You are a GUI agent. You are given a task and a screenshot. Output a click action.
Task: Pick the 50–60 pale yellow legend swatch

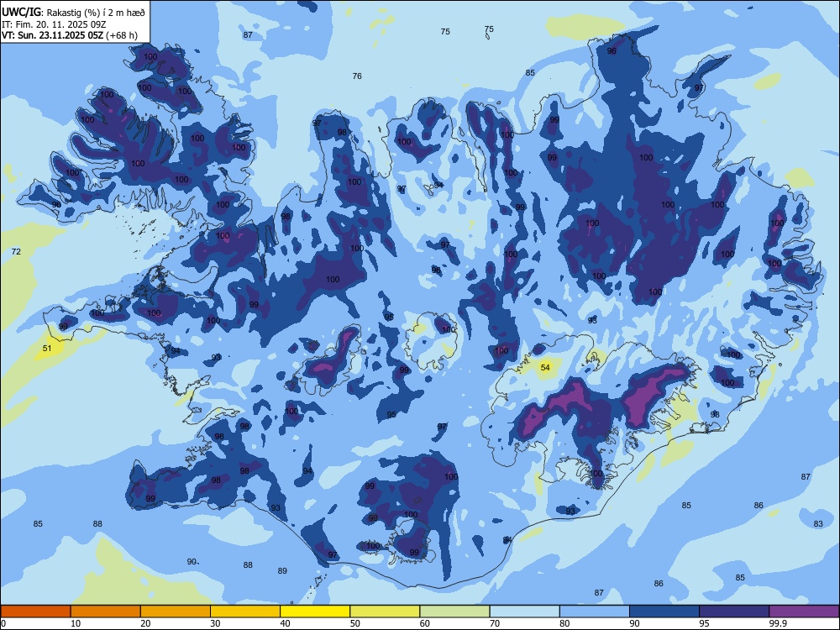click(x=385, y=612)
